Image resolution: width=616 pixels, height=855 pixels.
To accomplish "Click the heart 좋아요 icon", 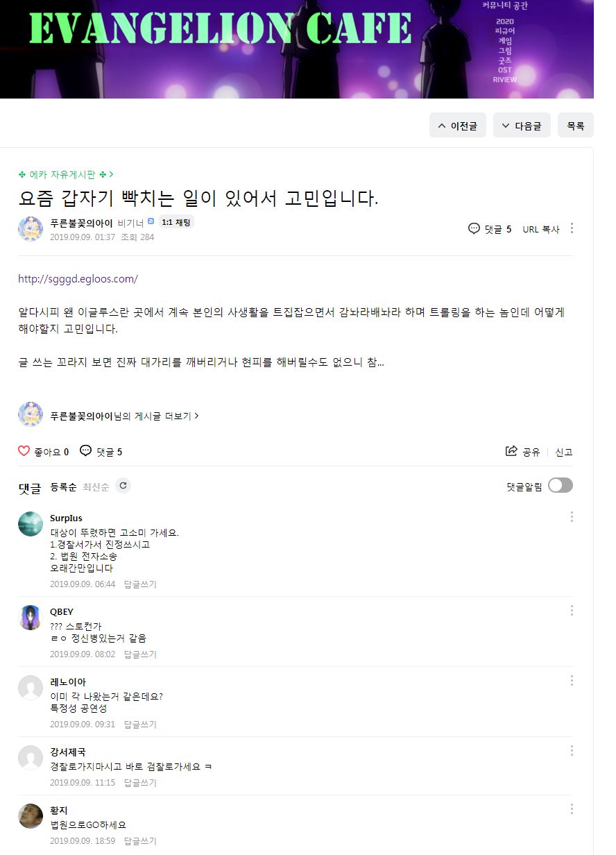I will (24, 451).
